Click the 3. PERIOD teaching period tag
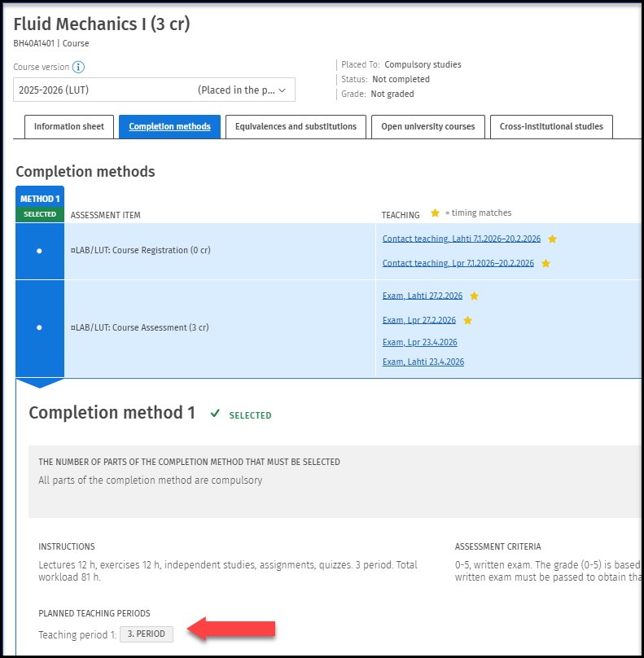The image size is (644, 658). pos(147,634)
